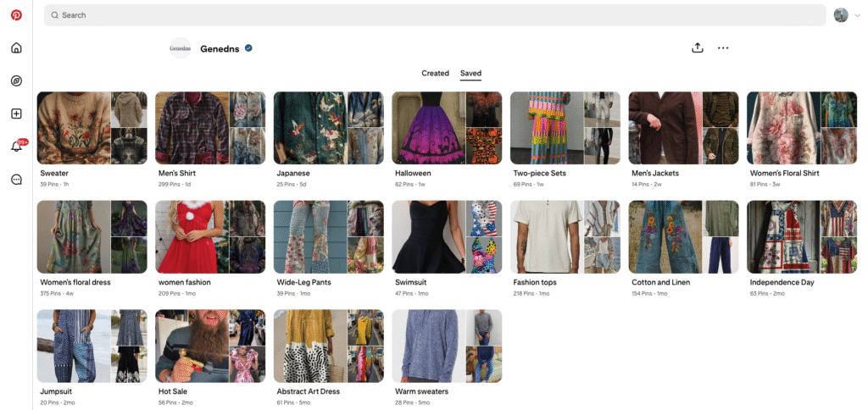Select the Saved tab
The image size is (868, 410).
click(470, 74)
